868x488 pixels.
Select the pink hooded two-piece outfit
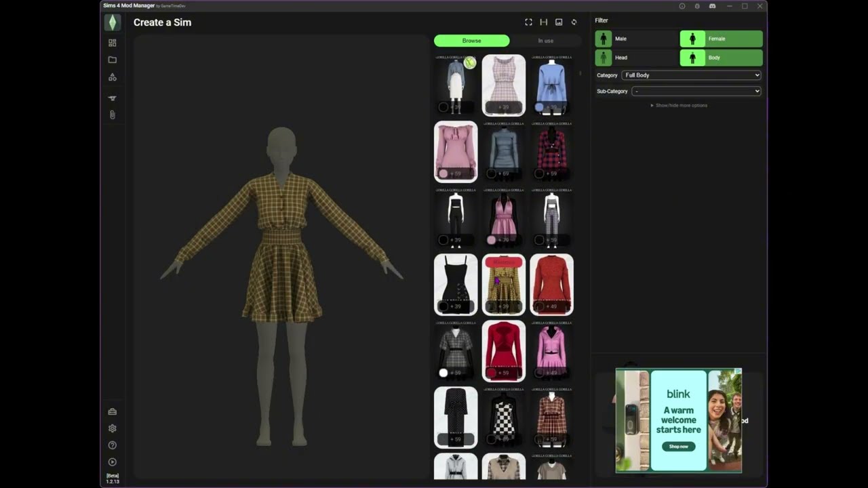pos(552,351)
